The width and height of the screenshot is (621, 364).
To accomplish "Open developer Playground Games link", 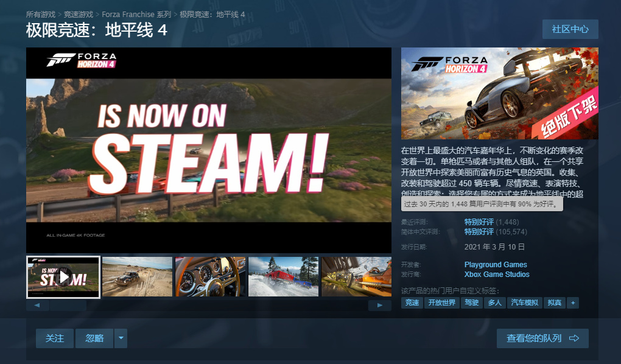I will (496, 265).
